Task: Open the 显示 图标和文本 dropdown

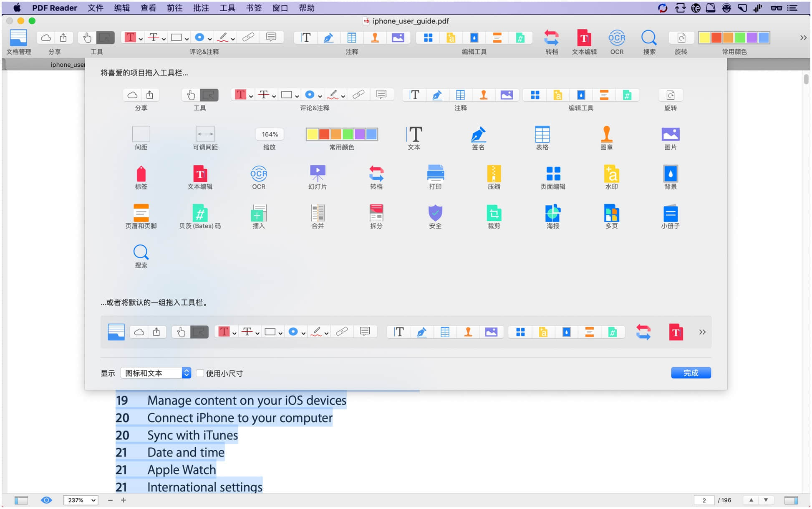Action: tap(156, 373)
